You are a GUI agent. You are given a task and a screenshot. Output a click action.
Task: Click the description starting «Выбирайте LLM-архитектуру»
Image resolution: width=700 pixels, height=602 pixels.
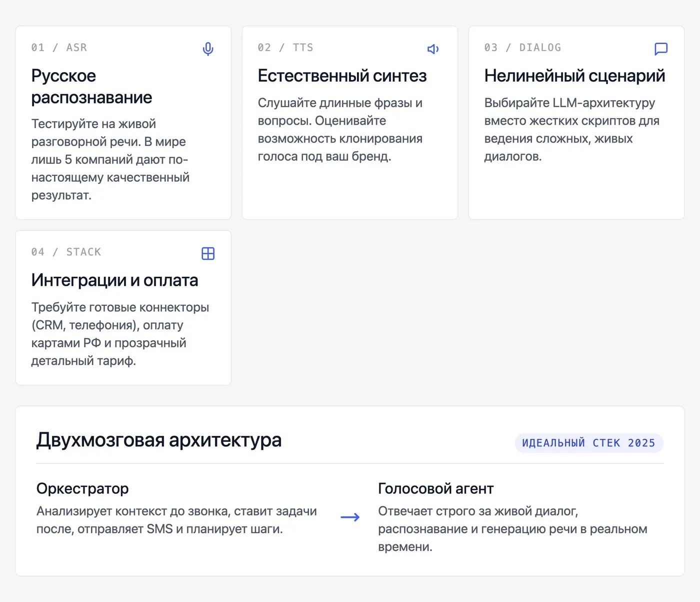coord(572,130)
